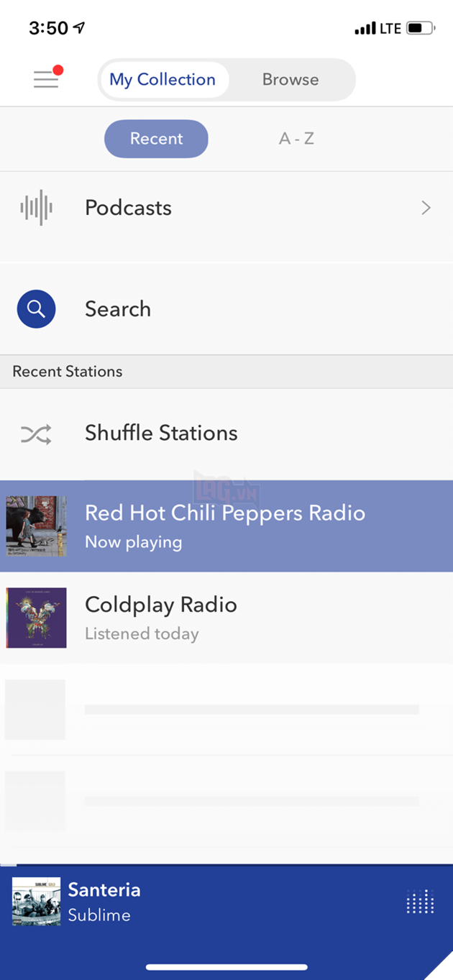Tap the cellular signal bars icon
Screen dimensions: 453x980
365,29
